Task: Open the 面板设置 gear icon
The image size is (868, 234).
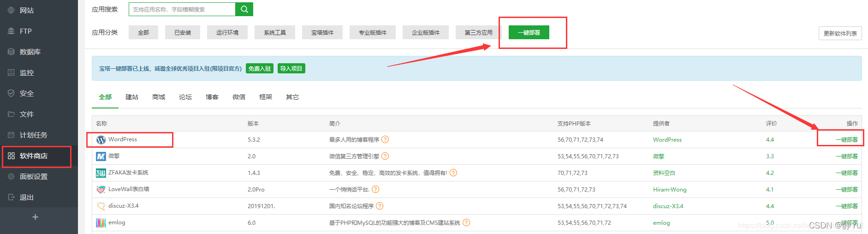Action: [x=11, y=176]
